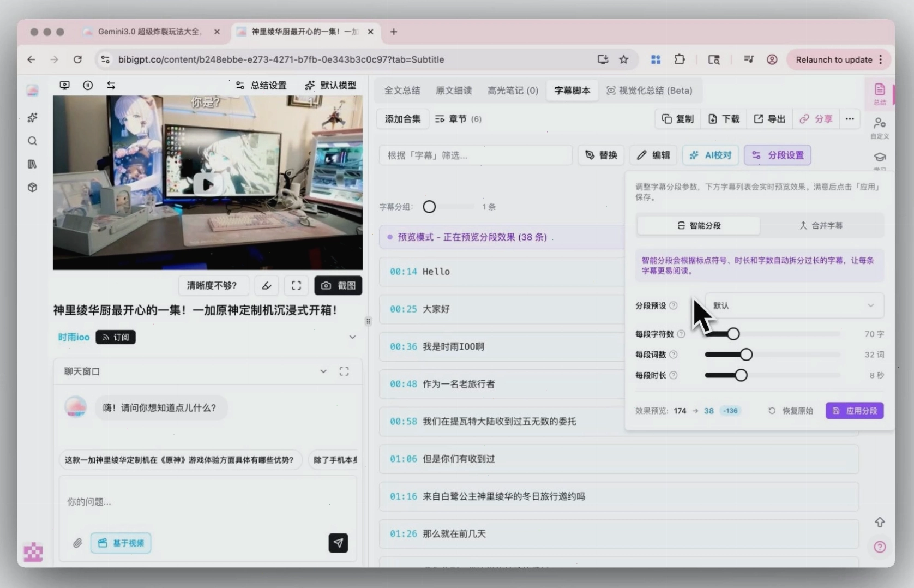Click the browser back arrow
This screenshot has width=914, height=588.
point(31,59)
